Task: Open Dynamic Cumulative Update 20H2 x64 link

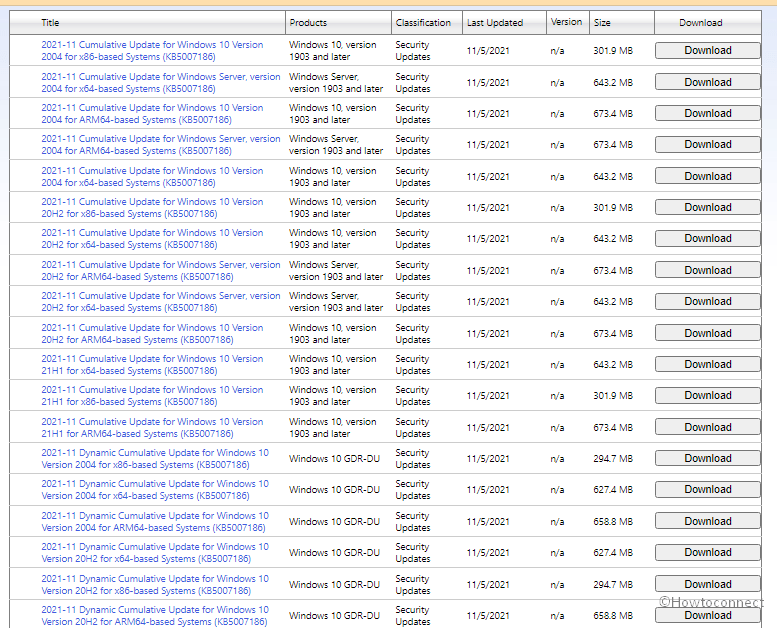Action: point(155,553)
